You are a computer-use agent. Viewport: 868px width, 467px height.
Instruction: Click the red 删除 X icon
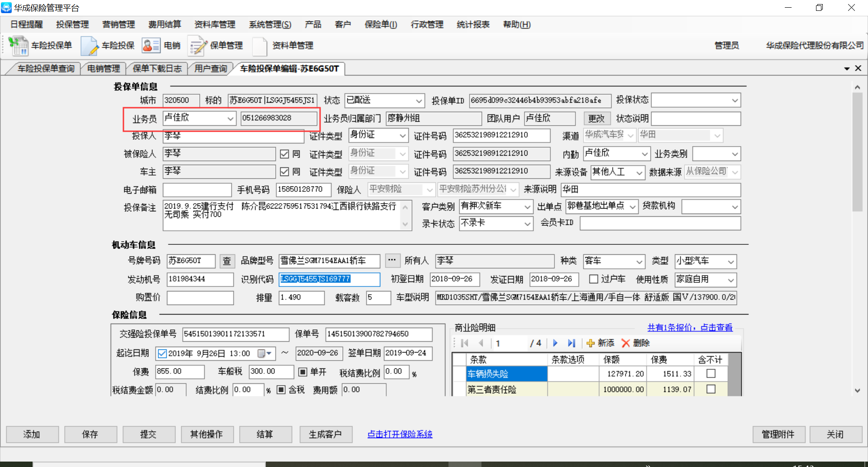point(626,343)
